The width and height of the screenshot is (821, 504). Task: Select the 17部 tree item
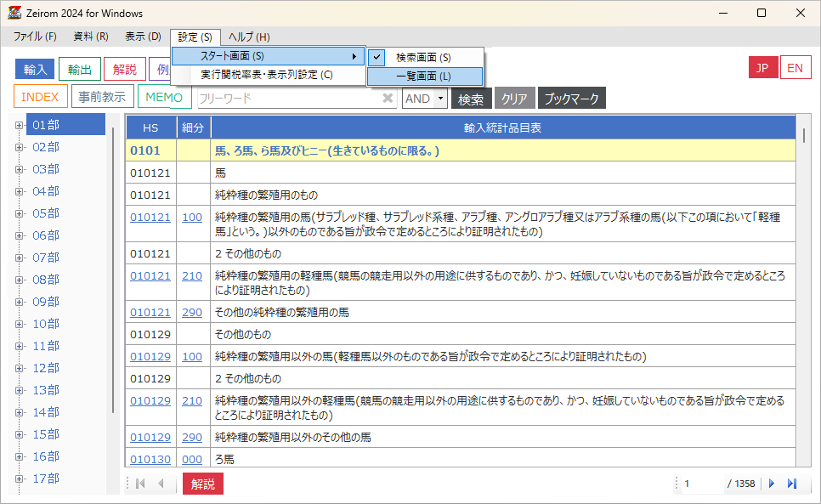tap(46, 479)
